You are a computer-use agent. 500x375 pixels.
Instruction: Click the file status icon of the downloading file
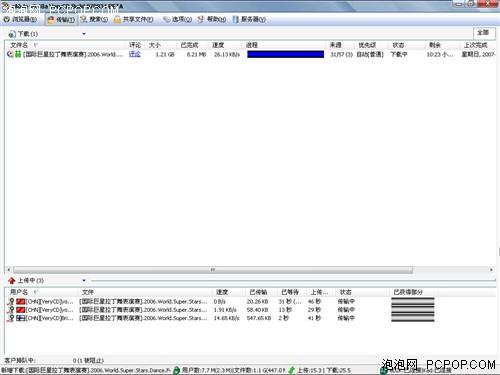point(10,54)
